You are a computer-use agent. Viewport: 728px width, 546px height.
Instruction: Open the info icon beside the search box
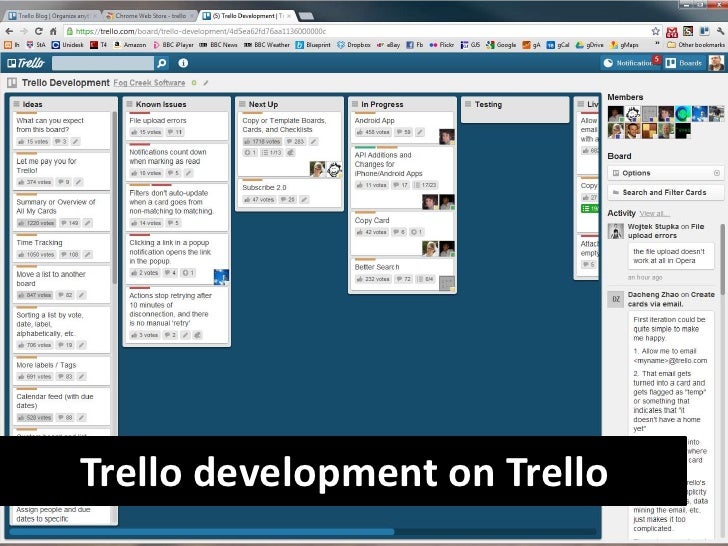(x=183, y=63)
